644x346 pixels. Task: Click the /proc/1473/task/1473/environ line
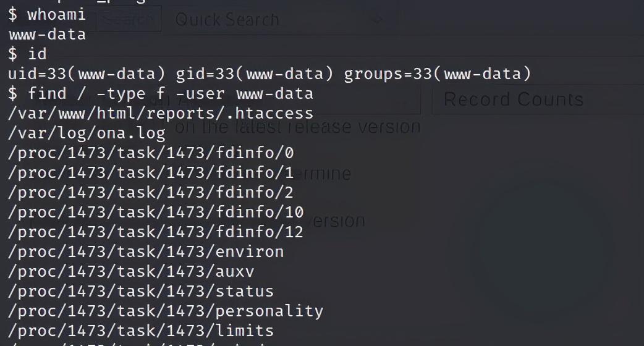(x=146, y=251)
